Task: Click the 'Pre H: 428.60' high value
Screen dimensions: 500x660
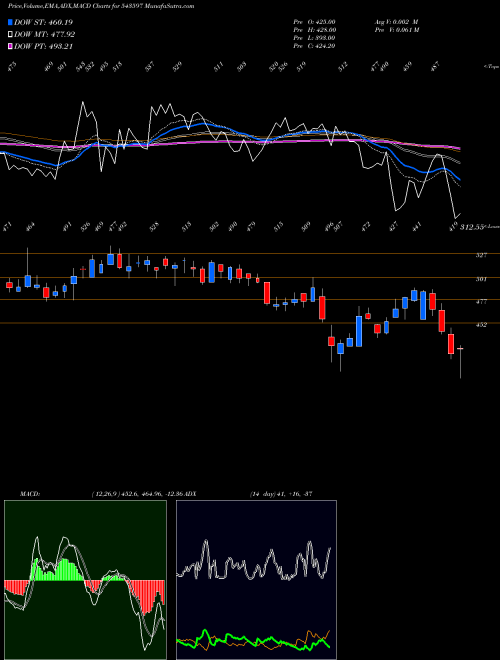Action: click(x=315, y=30)
